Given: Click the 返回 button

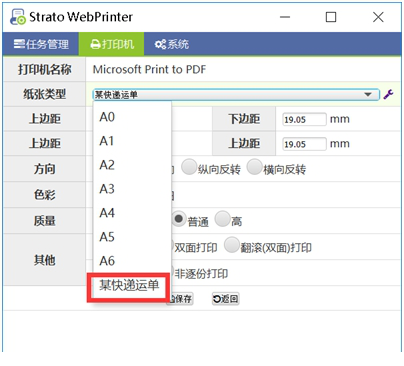Looking at the screenshot, I should [x=226, y=299].
